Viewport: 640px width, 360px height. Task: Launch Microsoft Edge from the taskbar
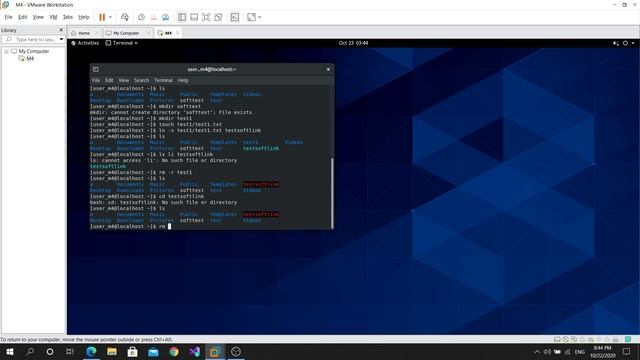click(x=91, y=351)
